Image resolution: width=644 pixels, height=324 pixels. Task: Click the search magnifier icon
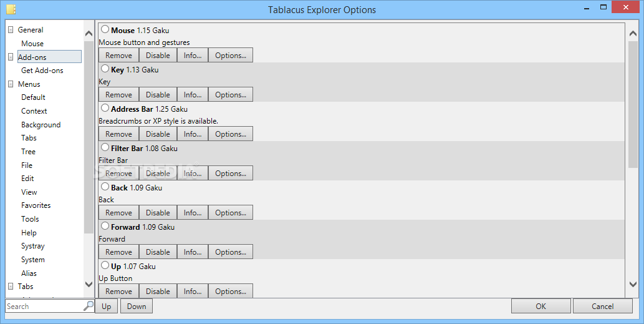[89, 306]
